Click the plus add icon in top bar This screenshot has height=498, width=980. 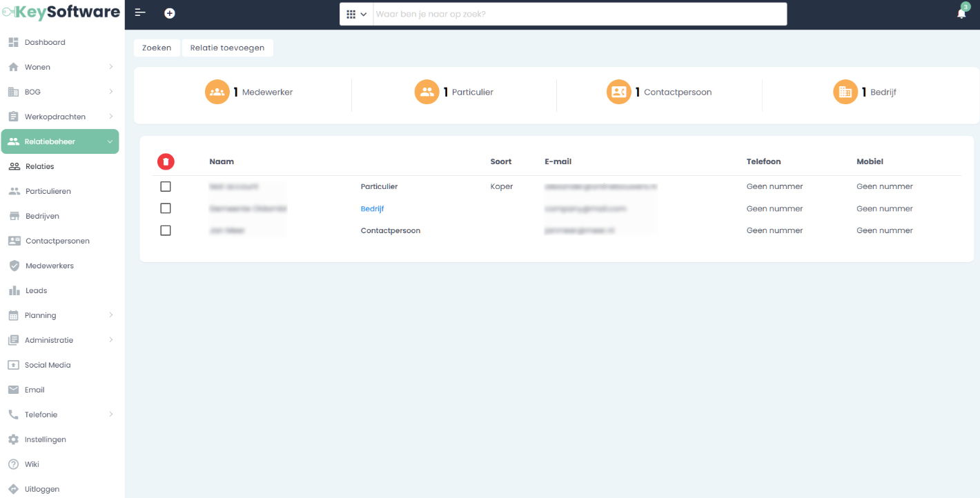click(170, 13)
